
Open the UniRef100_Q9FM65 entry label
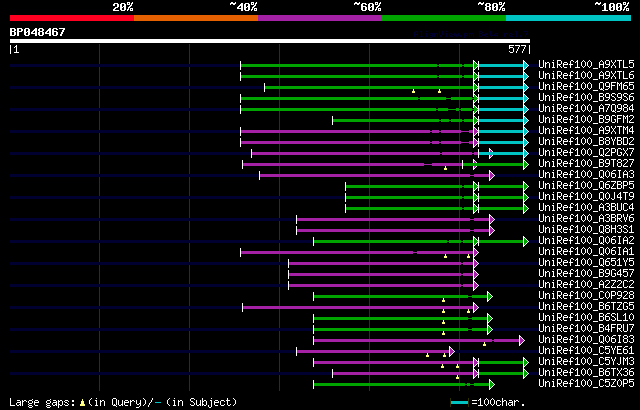tap(586, 86)
